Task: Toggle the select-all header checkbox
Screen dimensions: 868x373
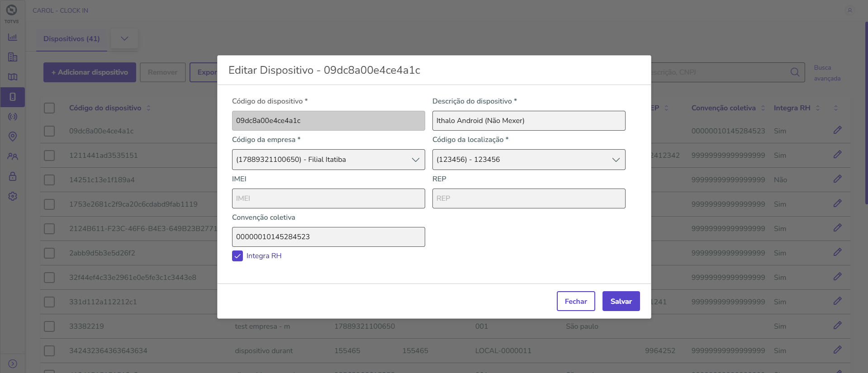Action: (x=49, y=108)
